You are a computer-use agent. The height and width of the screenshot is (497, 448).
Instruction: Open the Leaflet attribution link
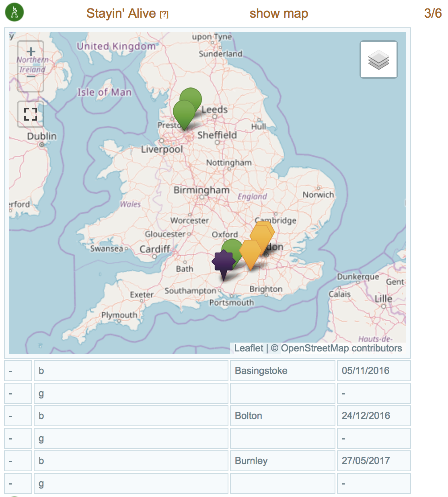[249, 348]
